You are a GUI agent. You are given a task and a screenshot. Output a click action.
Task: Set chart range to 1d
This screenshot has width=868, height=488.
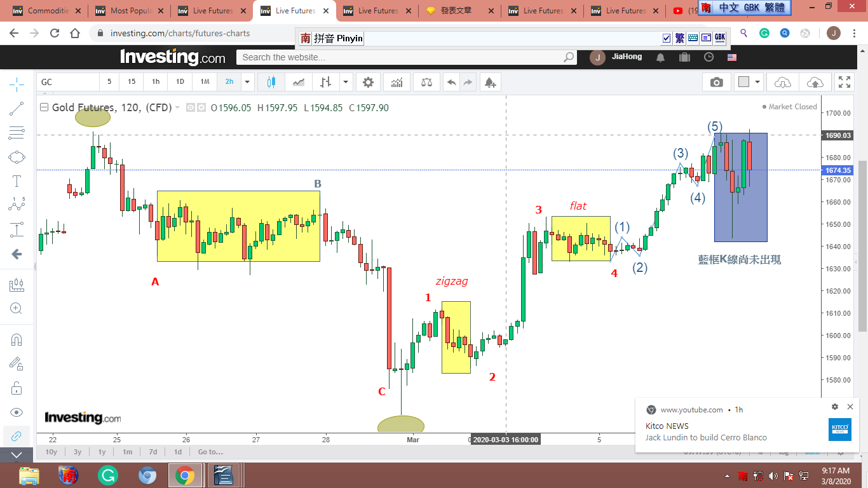pyautogui.click(x=178, y=452)
